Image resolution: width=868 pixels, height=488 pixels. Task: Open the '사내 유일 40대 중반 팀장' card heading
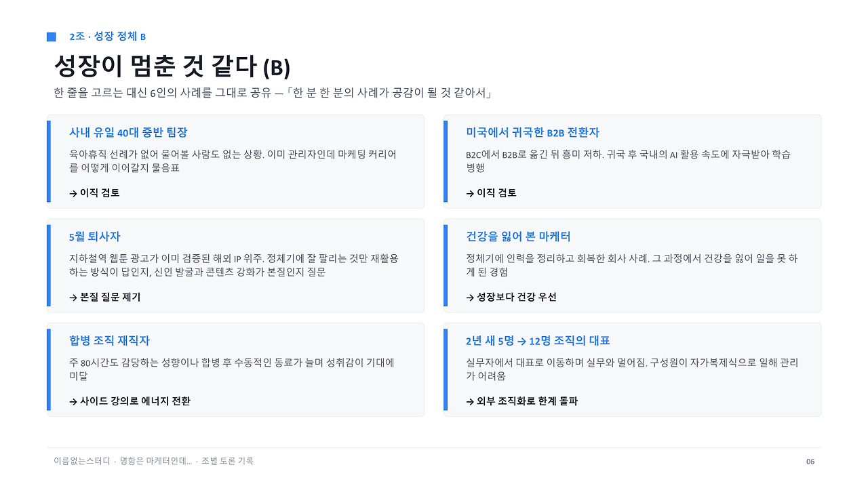click(x=128, y=133)
